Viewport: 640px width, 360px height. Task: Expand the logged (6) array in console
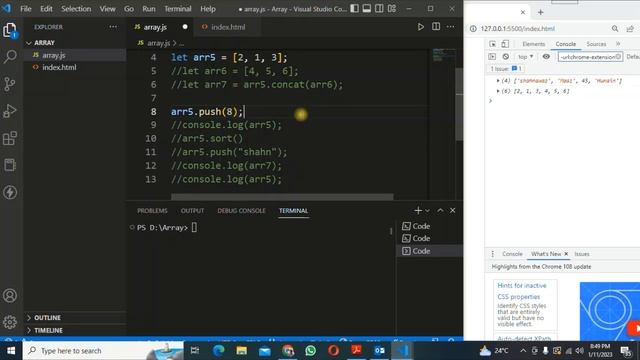tap(498, 91)
